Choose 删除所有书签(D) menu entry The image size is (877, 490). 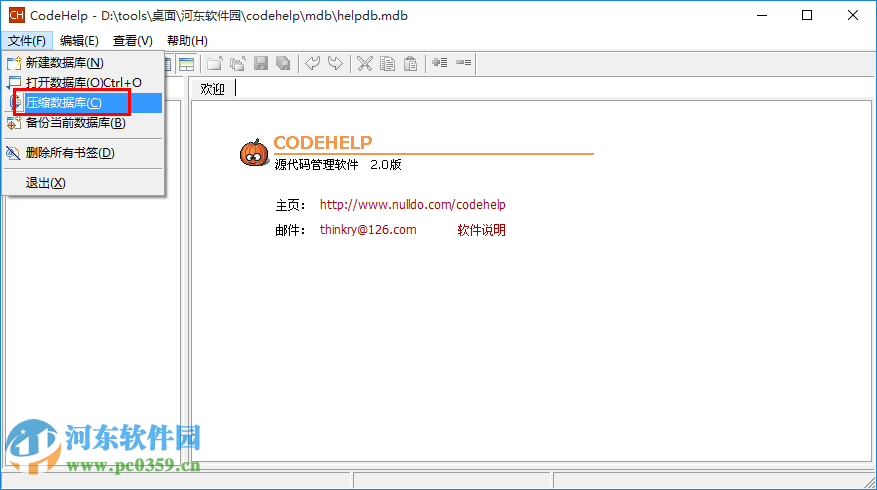tap(84, 153)
